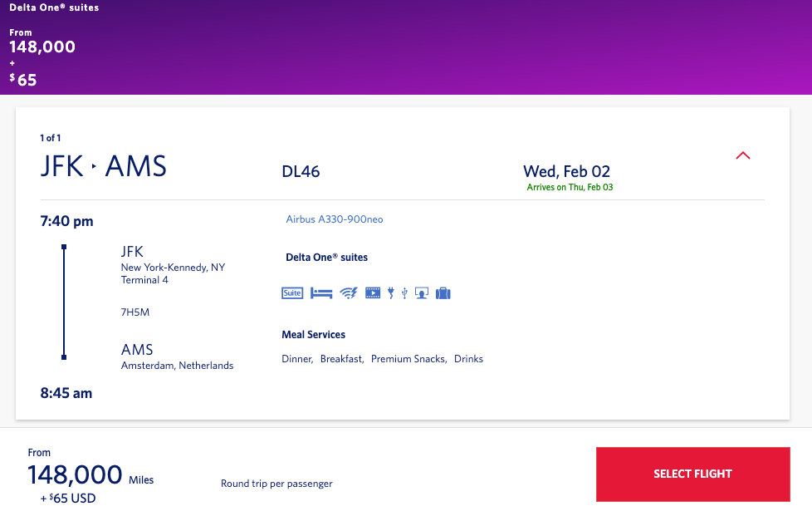Screen dimensions: 812x516
Task: Click the luggage suitcase icon
Action: [443, 292]
